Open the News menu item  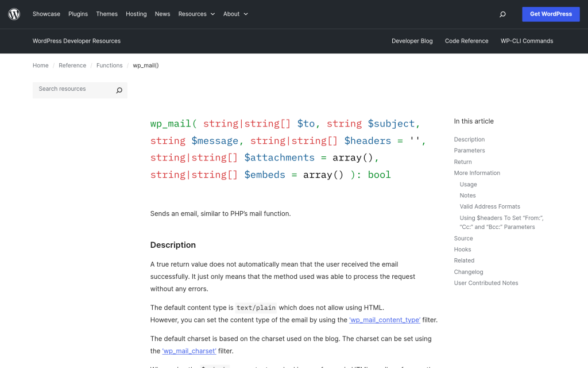[x=163, y=14]
